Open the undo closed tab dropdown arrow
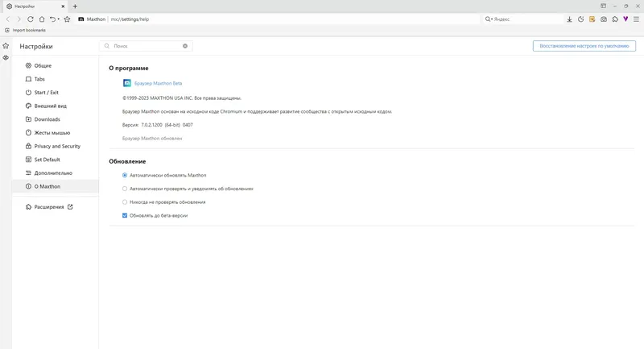The height and width of the screenshot is (349, 644). tap(59, 19)
